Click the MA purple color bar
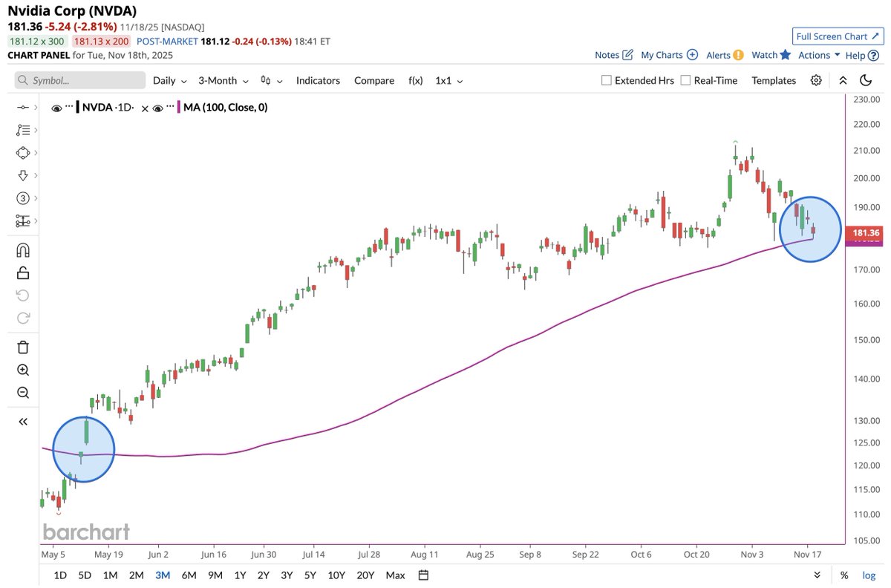Screen dimensions: 891x588 pyautogui.click(x=179, y=108)
